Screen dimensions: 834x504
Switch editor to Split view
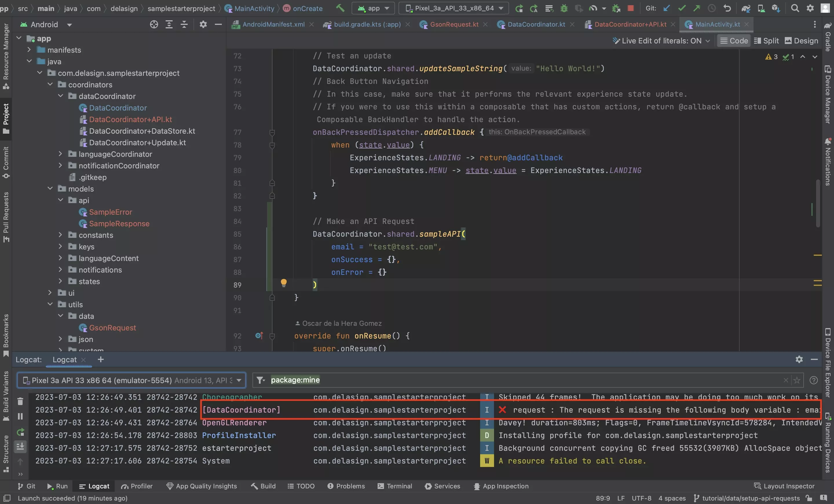point(767,41)
